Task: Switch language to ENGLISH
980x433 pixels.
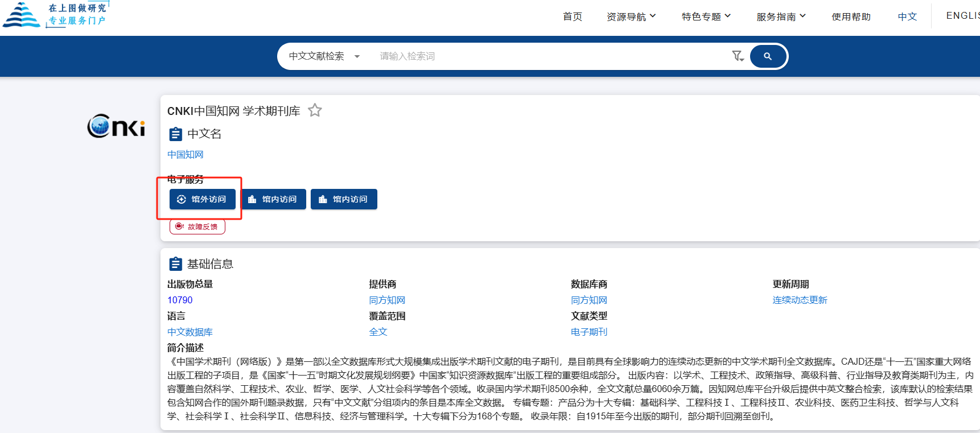Action: (963, 16)
